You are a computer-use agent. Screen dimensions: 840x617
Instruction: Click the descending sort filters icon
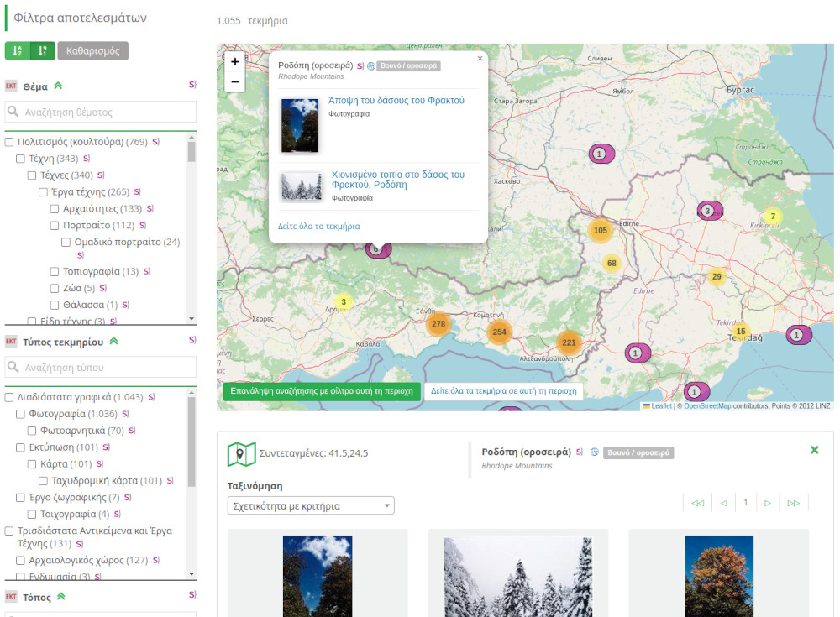(42, 51)
